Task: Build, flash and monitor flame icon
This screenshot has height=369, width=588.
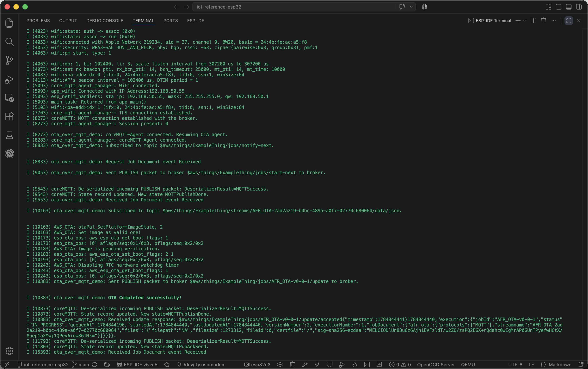Action: click(x=355, y=365)
